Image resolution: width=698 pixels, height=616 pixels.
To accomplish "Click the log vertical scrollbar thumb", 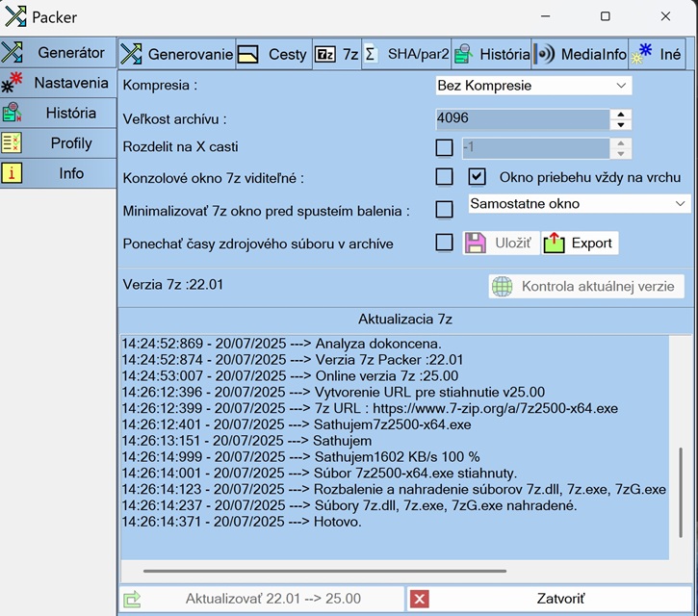I will tap(681, 493).
